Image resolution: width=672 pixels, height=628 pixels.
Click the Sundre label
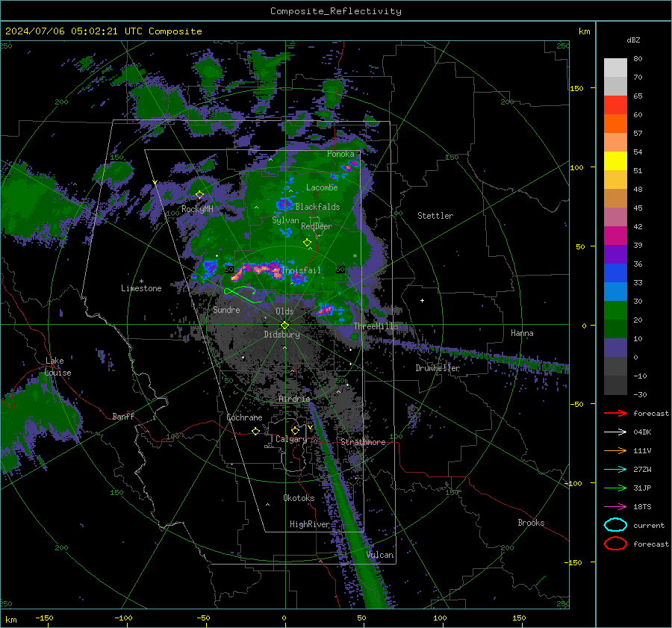(226, 310)
